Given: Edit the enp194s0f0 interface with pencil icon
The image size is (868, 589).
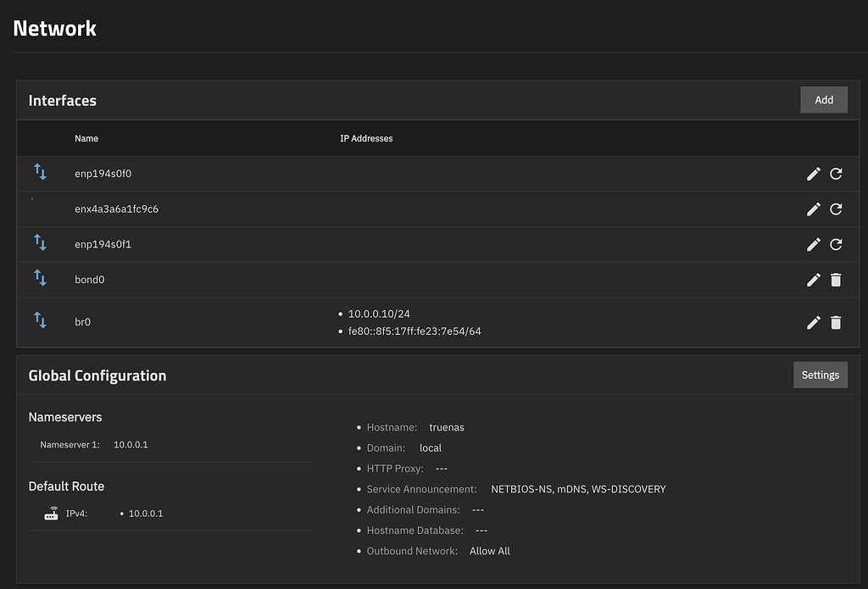Looking at the screenshot, I should 813,174.
